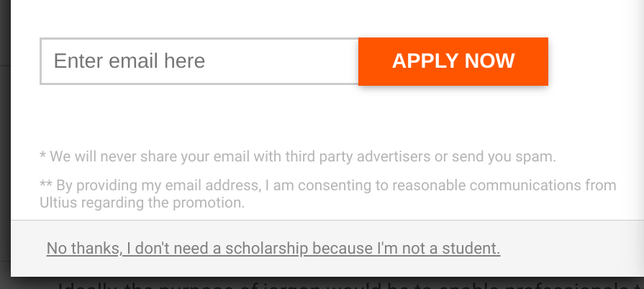Submit the scholarship form with APPLY NOW
The image size is (644, 289).
(x=453, y=61)
